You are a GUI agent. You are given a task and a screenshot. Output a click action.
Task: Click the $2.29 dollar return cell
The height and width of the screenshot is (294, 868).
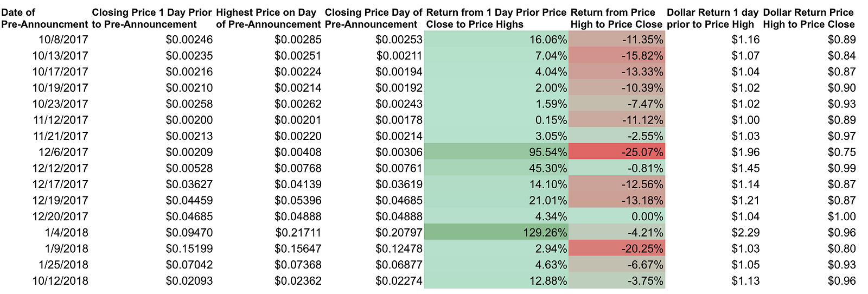(x=745, y=233)
